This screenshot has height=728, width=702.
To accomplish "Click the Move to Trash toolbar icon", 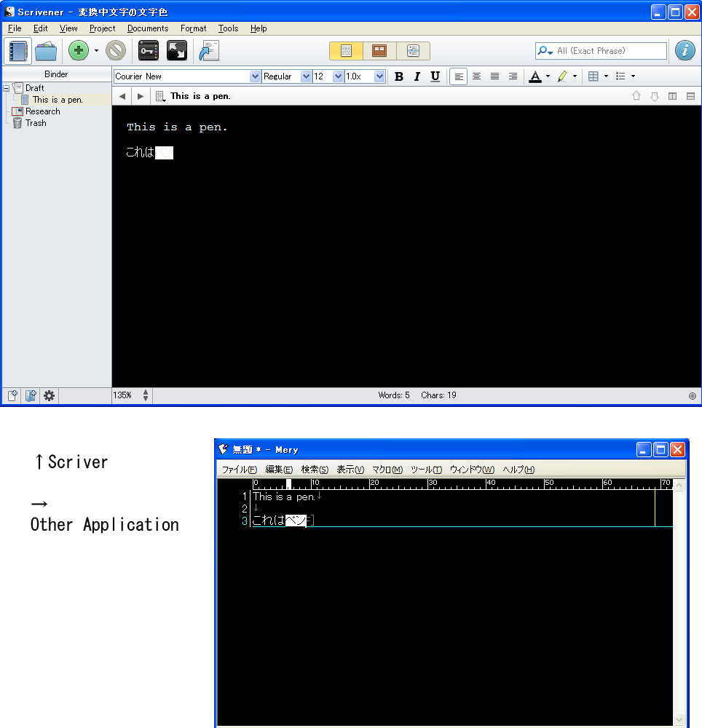I will [116, 50].
